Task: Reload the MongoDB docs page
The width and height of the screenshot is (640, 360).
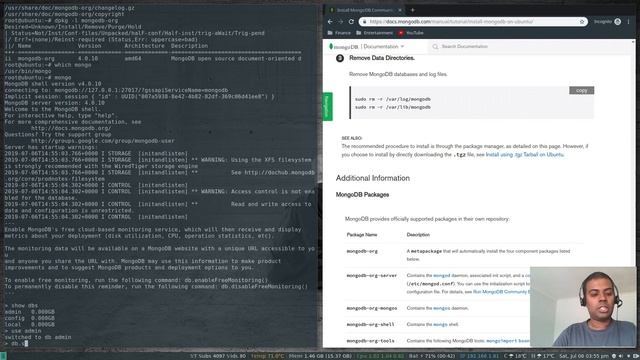Action: (x=351, y=22)
